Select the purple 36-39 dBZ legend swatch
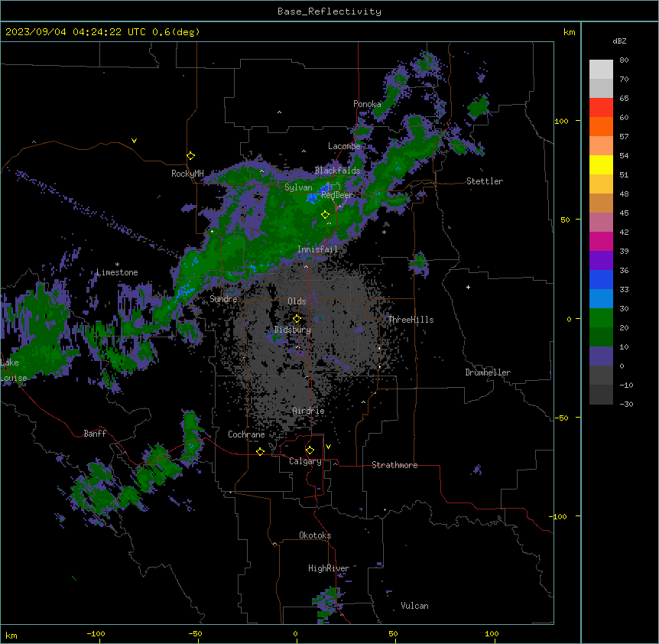This screenshot has width=659, height=644. pos(601,260)
